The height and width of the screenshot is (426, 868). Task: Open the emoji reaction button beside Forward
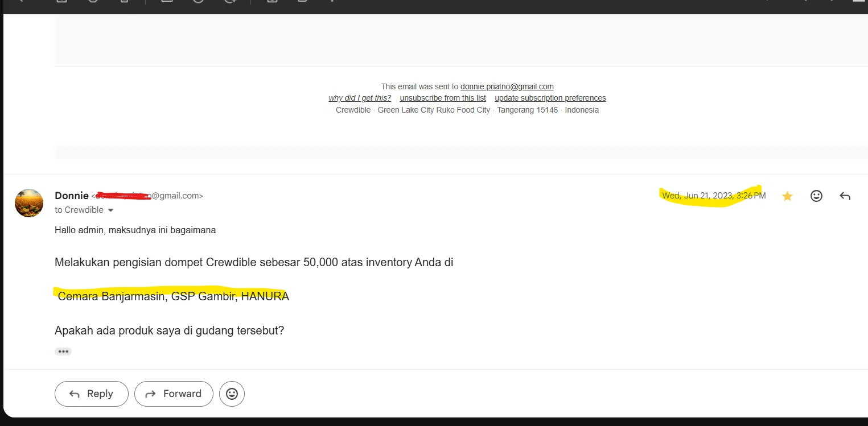pyautogui.click(x=232, y=394)
